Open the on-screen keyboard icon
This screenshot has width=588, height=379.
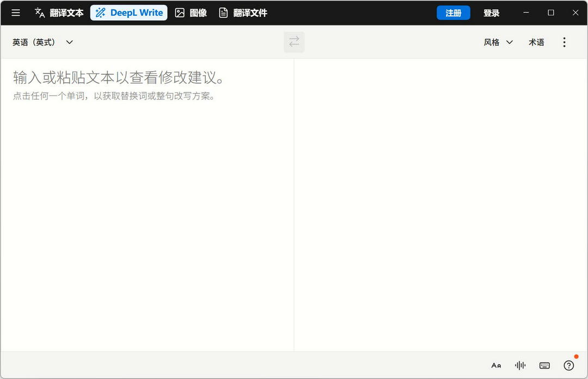click(x=544, y=365)
